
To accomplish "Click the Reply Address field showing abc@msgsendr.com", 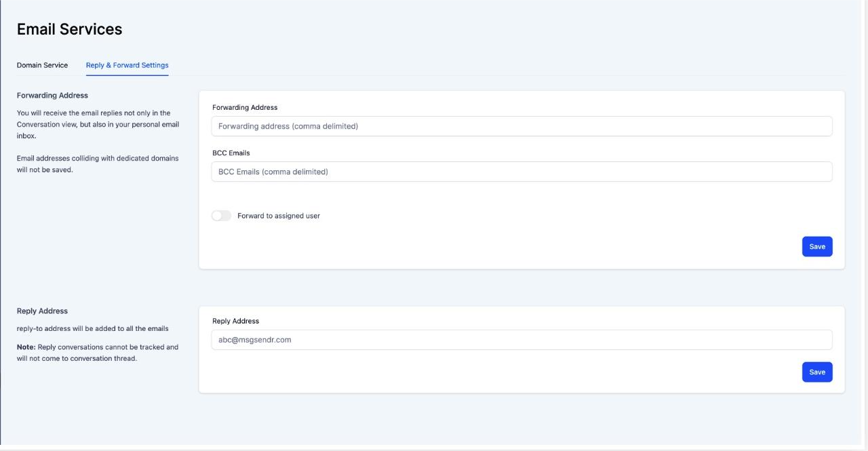I will click(x=521, y=340).
